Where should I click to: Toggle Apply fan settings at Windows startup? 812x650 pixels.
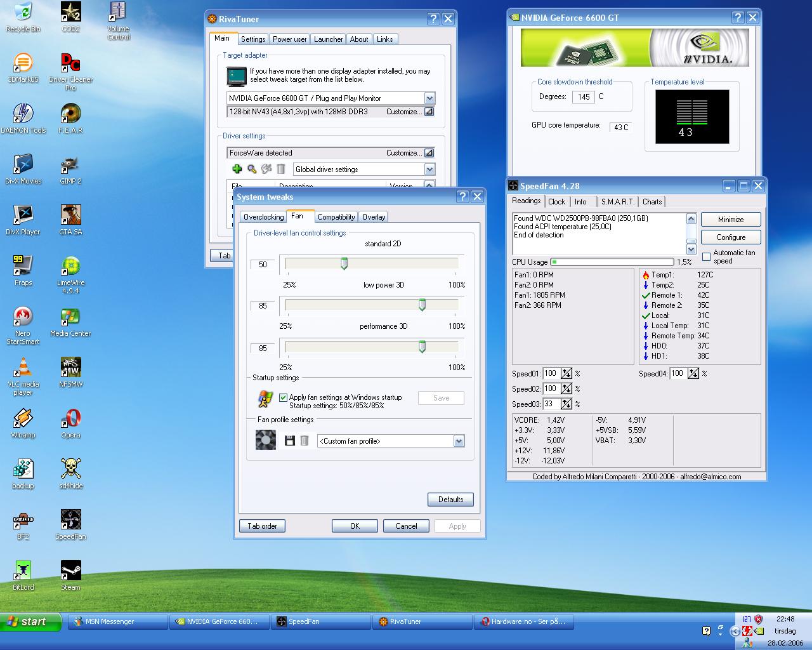click(283, 397)
